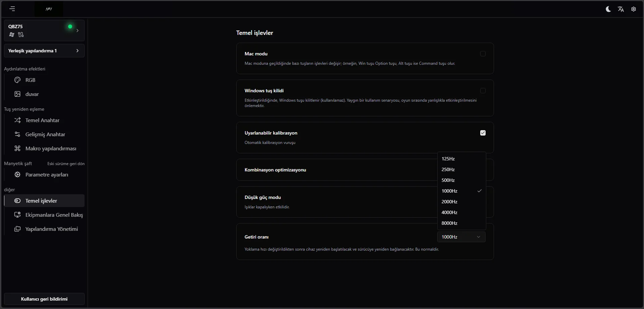
Task: Click the Otomatik kalibrasyon vuruşu description
Action: (270, 143)
